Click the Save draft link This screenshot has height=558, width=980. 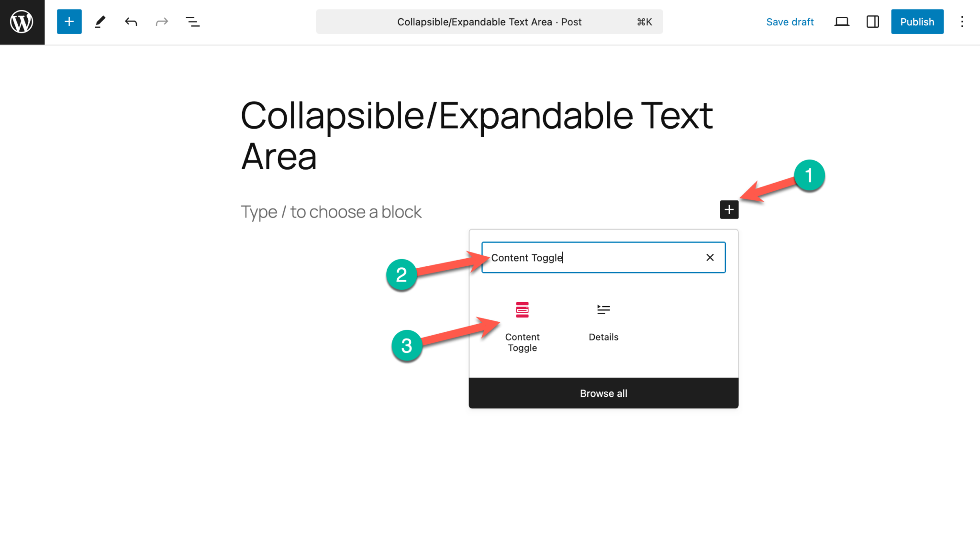(790, 22)
